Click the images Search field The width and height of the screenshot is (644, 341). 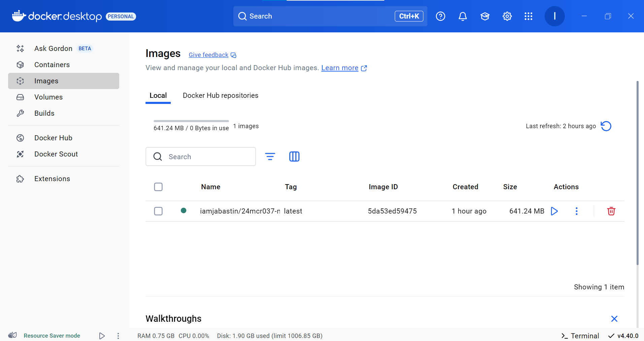pyautogui.click(x=201, y=157)
